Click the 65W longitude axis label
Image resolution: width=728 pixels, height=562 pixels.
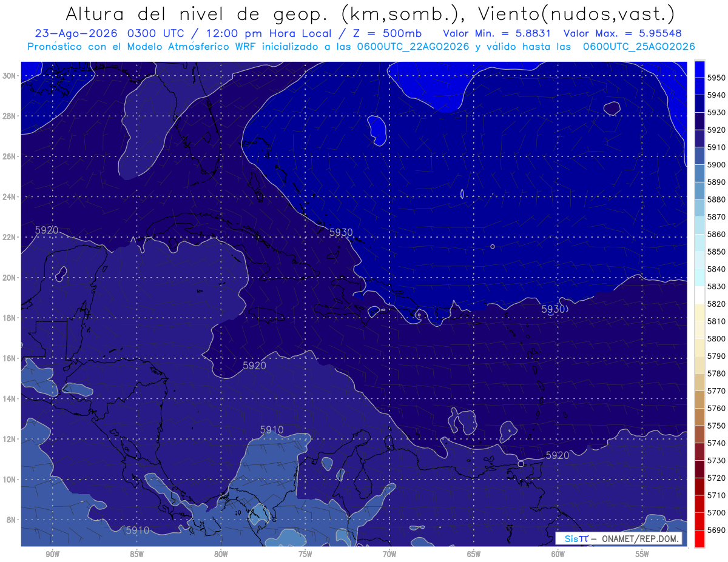474,555
